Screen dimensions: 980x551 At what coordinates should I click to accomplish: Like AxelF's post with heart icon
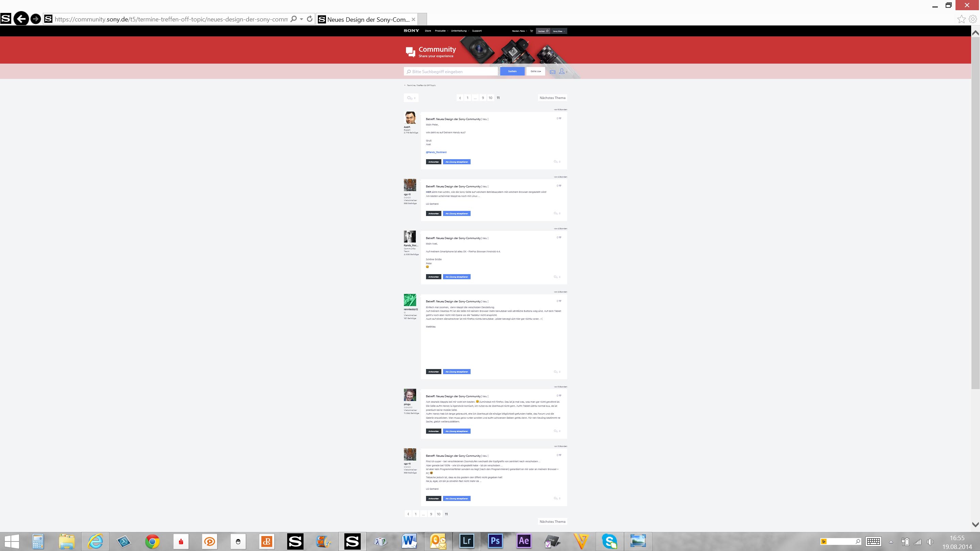(560, 118)
